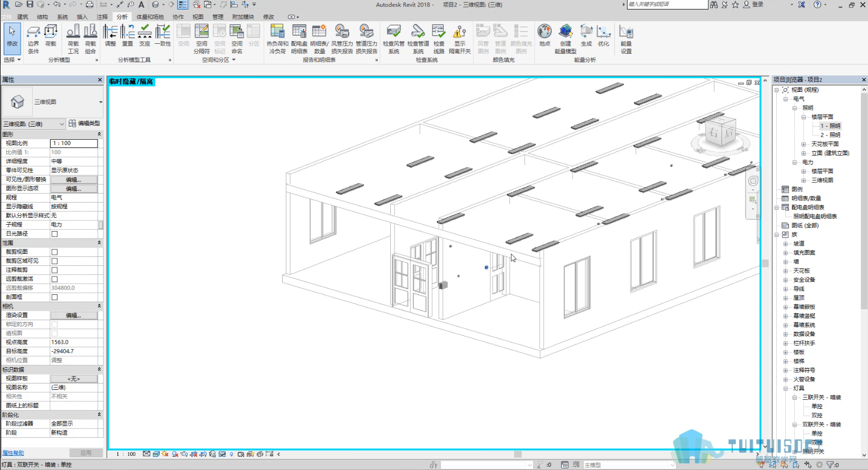Screen dimensions: 868x470
Task: Turn on the 剖面框 section box checkbox
Action: (x=54, y=298)
